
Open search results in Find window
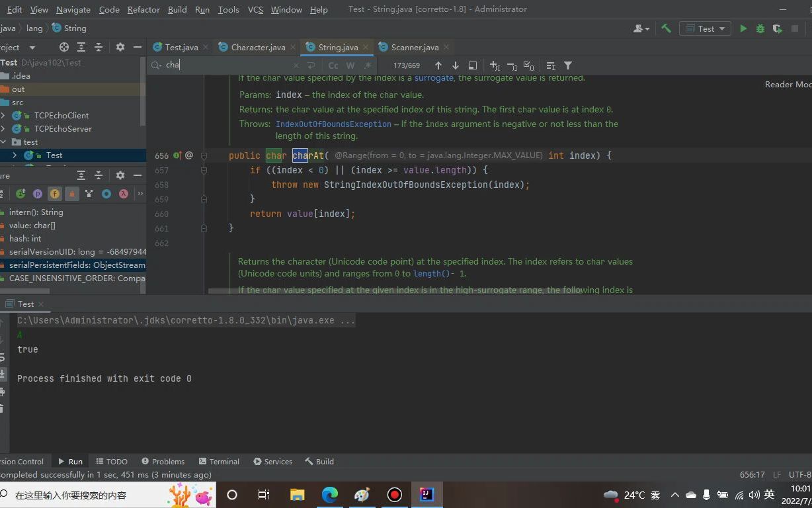[473, 65]
